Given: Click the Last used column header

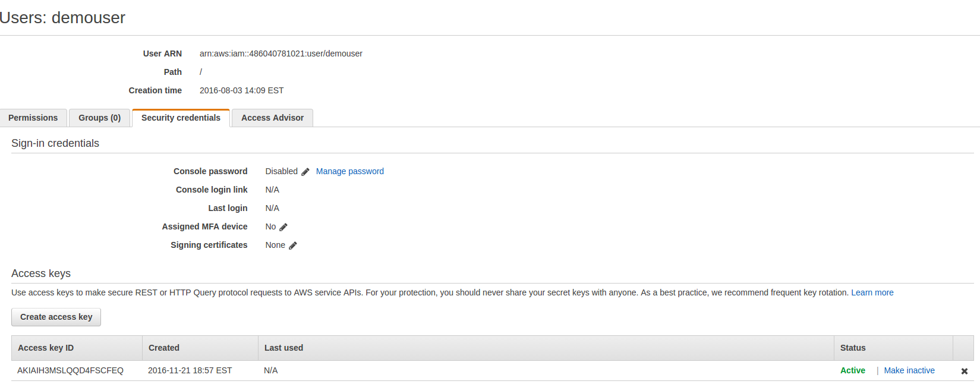Looking at the screenshot, I should tap(283, 348).
